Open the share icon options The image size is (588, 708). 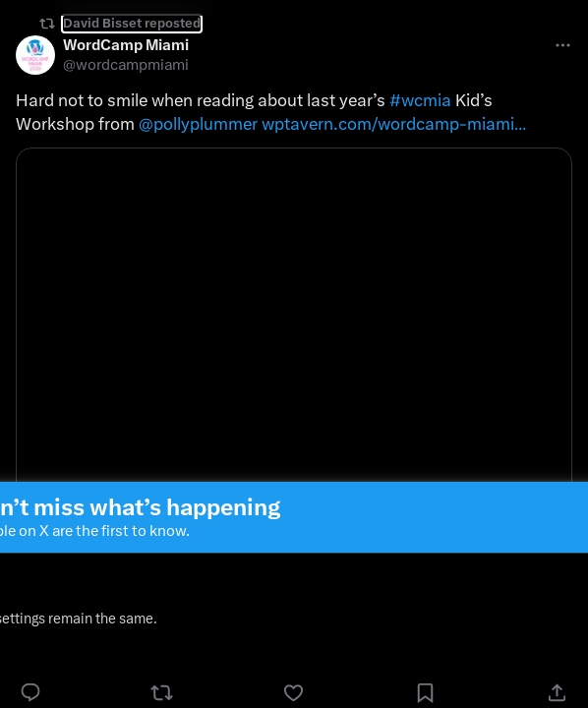[557, 692]
